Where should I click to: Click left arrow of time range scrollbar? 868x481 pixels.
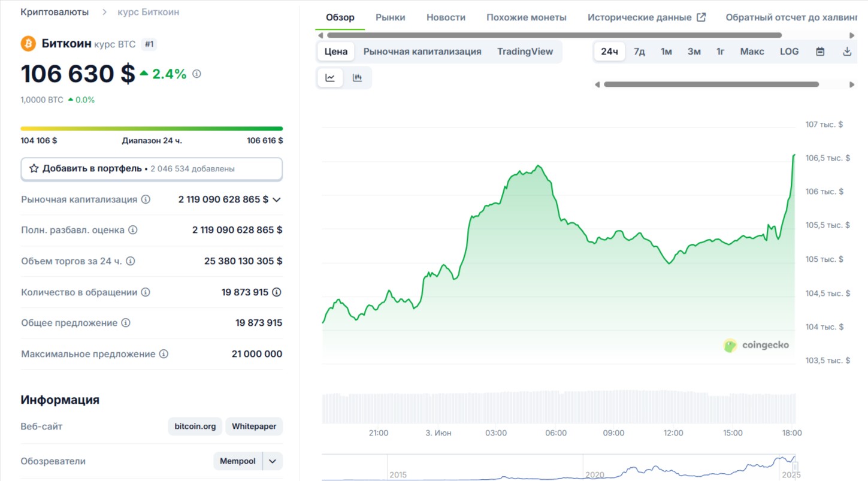point(597,84)
